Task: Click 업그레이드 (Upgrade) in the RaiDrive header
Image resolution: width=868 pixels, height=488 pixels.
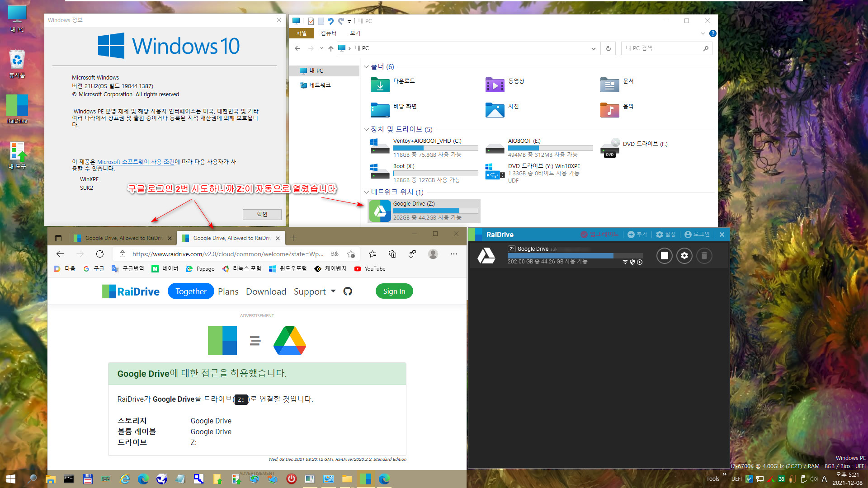Action: (x=599, y=235)
